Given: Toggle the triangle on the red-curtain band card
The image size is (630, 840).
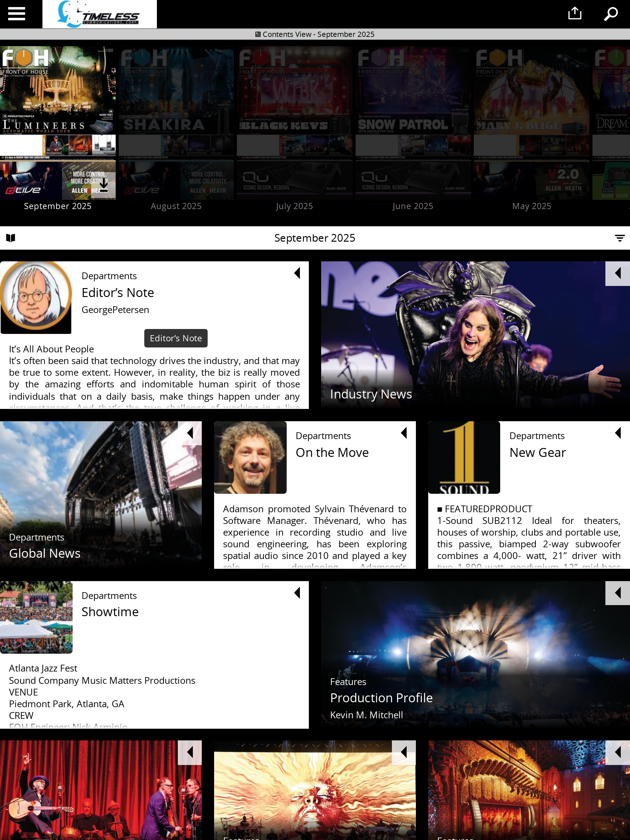Looking at the screenshot, I should [x=189, y=752].
